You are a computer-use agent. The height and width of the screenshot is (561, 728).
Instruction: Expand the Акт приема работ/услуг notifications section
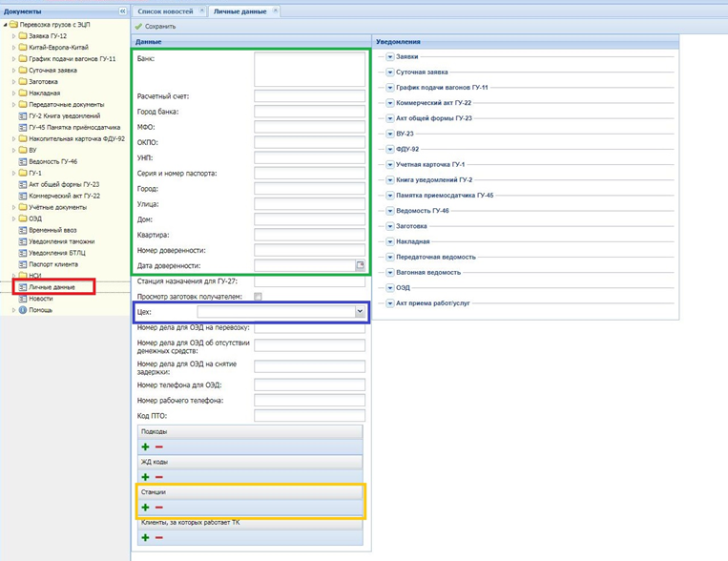[390, 303]
